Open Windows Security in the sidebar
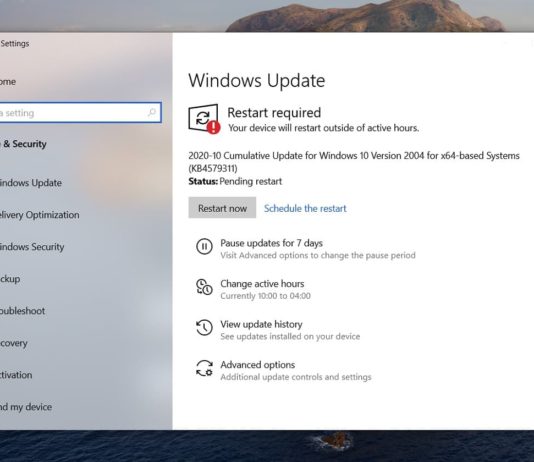The width and height of the screenshot is (534, 462). (x=32, y=247)
